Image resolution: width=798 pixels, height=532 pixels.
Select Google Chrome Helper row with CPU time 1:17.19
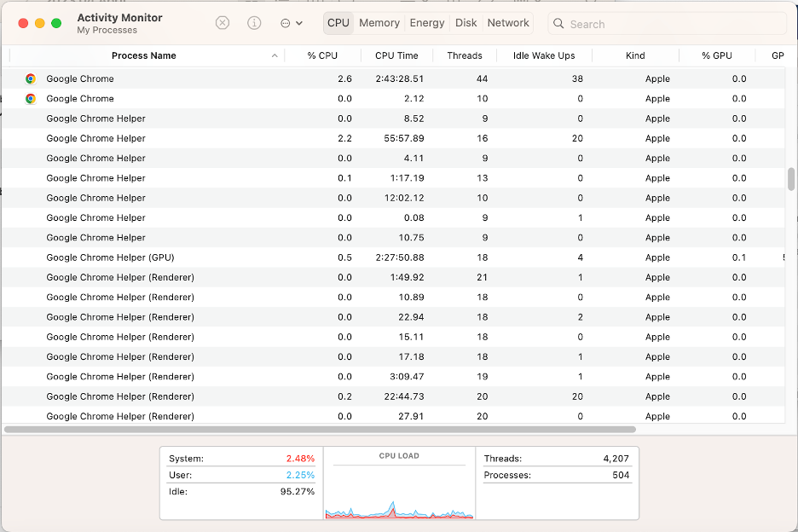(393, 177)
